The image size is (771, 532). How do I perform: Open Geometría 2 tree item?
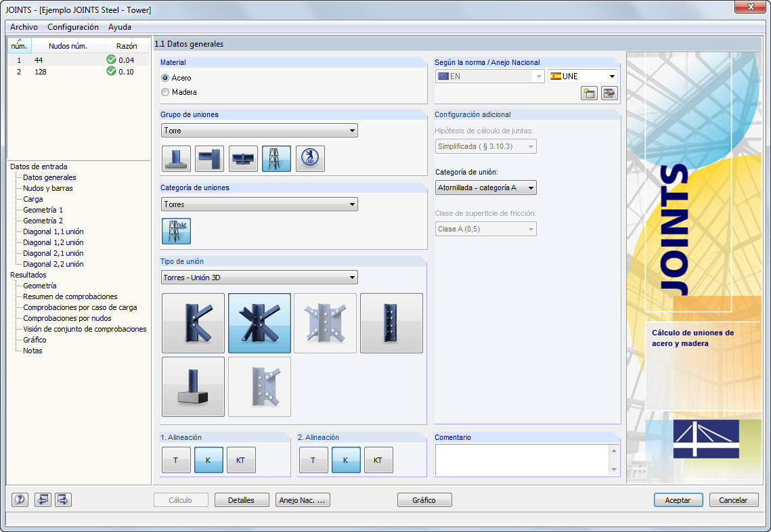[43, 221]
